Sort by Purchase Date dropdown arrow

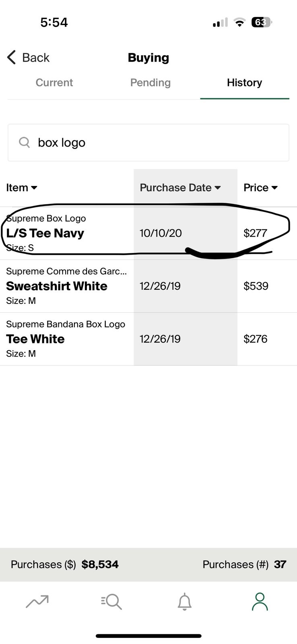pyautogui.click(x=218, y=188)
